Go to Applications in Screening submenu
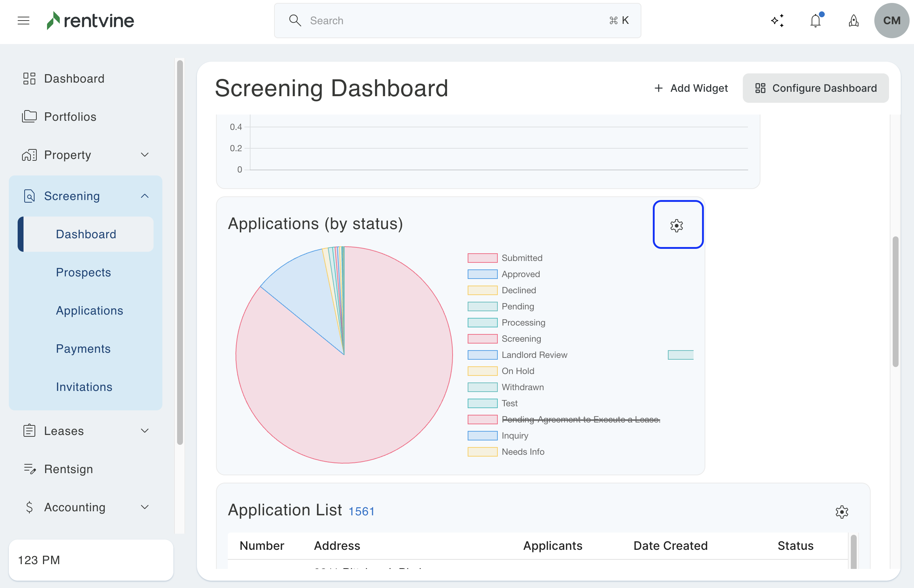The height and width of the screenshot is (588, 914). 89,311
